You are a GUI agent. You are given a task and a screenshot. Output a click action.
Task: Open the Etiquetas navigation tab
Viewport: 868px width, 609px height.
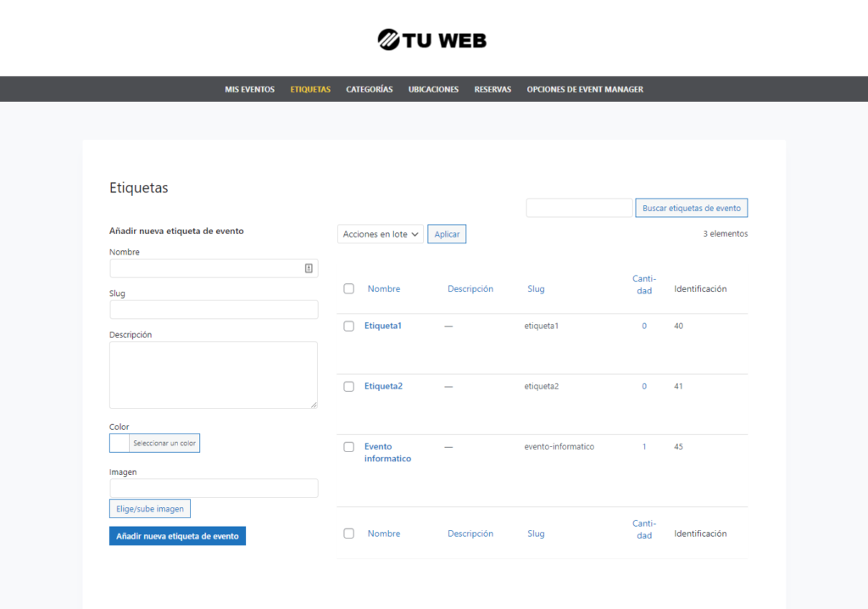[309, 88]
